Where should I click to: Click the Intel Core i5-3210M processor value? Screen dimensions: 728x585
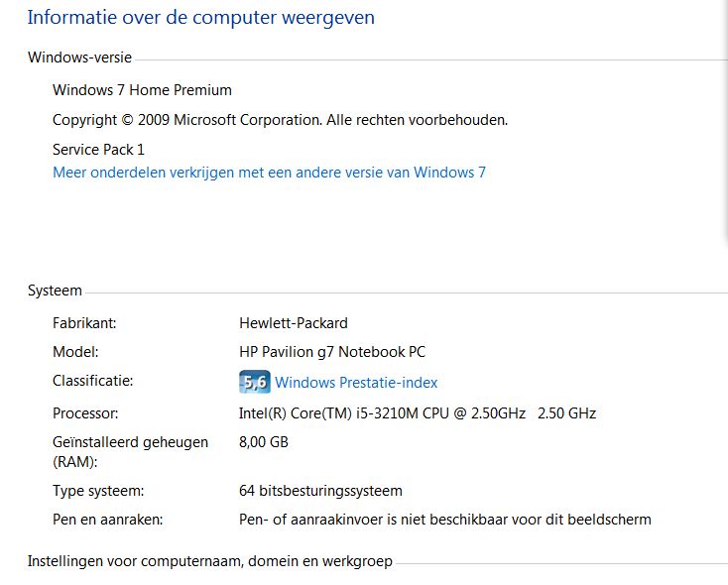418,412
